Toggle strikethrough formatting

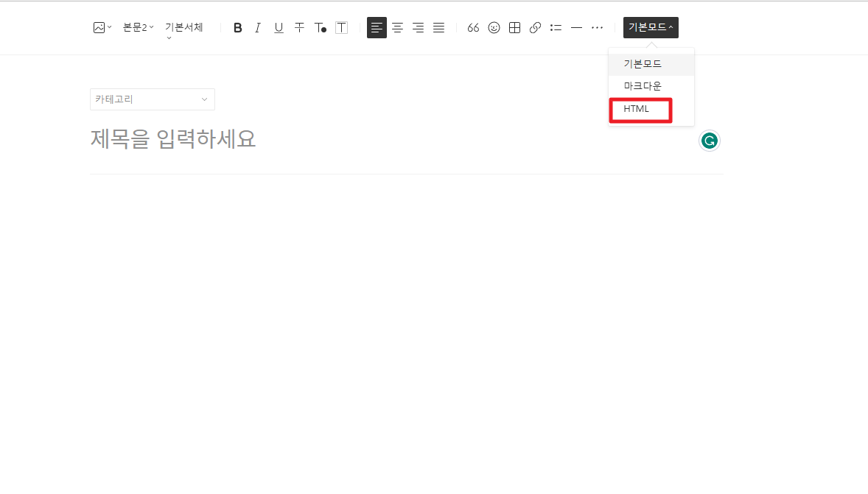[x=299, y=27]
